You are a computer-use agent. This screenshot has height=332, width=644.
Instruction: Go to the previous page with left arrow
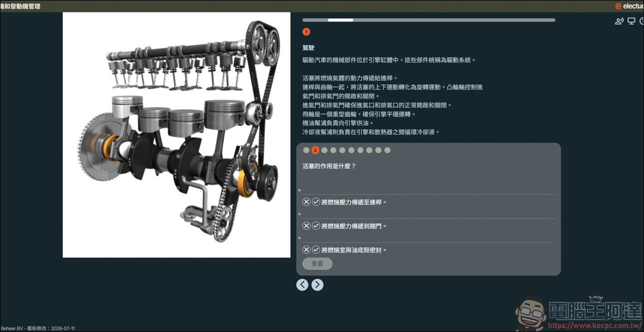[x=302, y=285]
